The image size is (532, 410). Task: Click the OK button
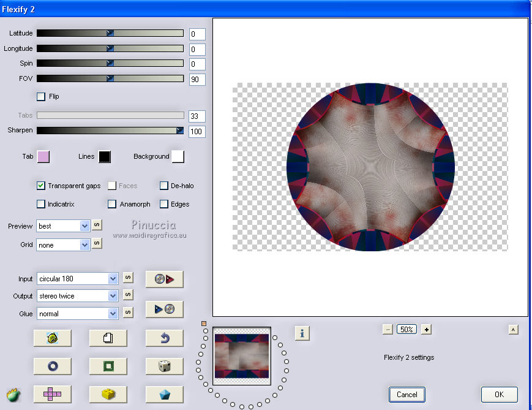click(x=500, y=395)
